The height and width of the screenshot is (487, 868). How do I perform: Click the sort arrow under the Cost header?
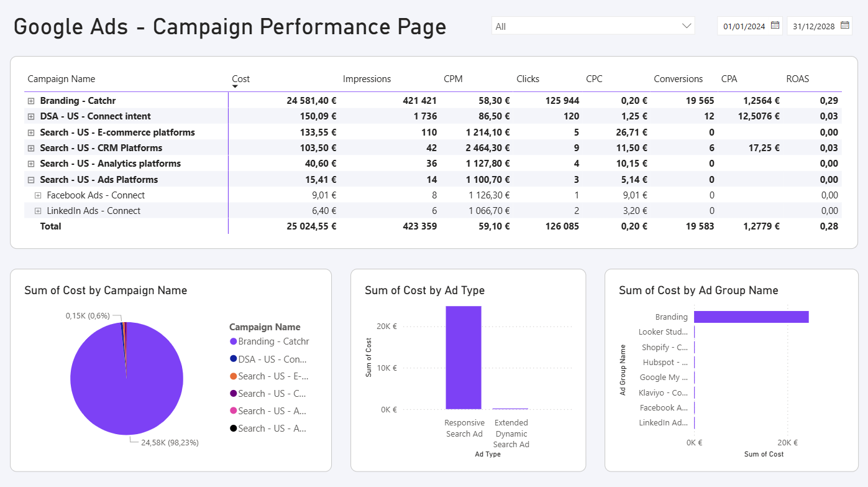tap(235, 85)
